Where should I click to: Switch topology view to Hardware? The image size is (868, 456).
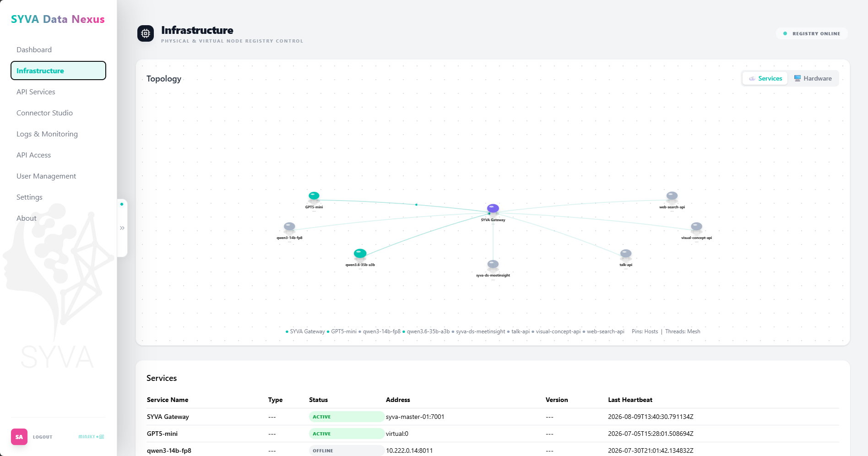(x=813, y=78)
